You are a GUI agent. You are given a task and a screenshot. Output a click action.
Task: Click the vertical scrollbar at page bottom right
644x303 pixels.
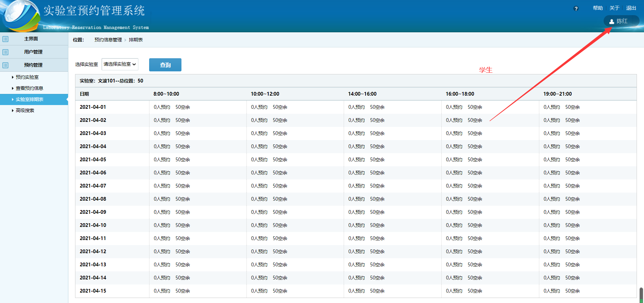641,295
